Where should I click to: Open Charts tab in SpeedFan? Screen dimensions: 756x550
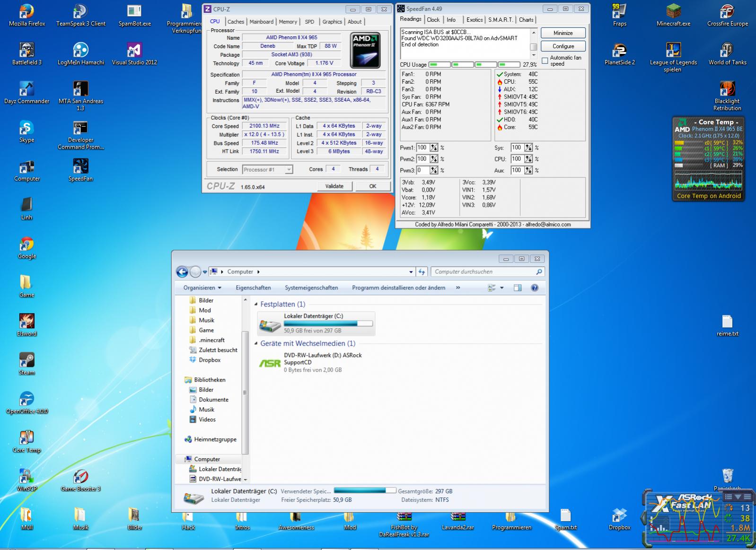click(526, 20)
